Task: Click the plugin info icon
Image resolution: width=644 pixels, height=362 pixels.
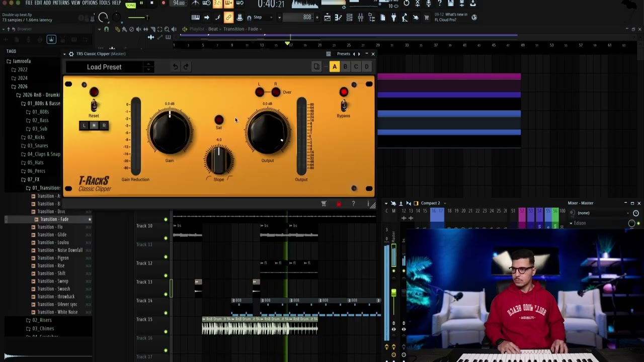Action: click(368, 204)
